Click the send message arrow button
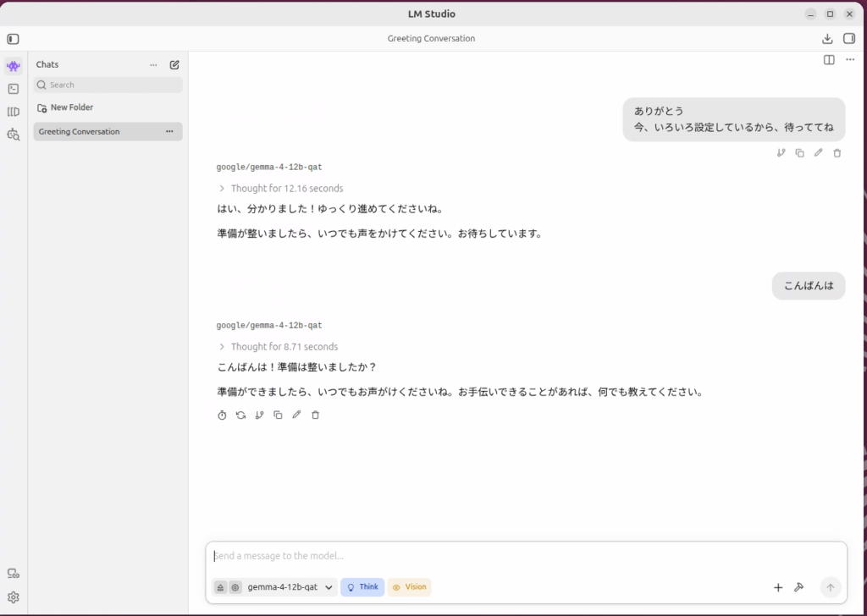867x616 pixels. [830, 587]
